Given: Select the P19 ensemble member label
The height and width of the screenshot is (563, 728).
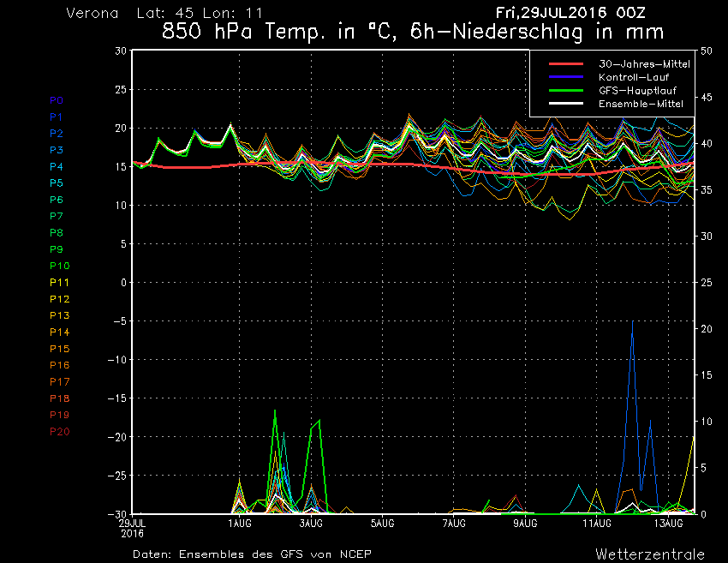Looking at the screenshot, I should (59, 415).
